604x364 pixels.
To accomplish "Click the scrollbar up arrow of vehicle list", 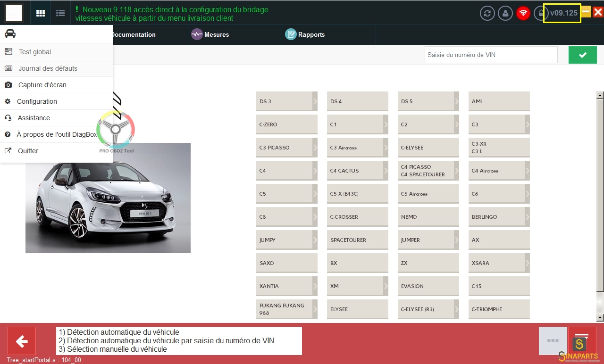I will pos(600,96).
